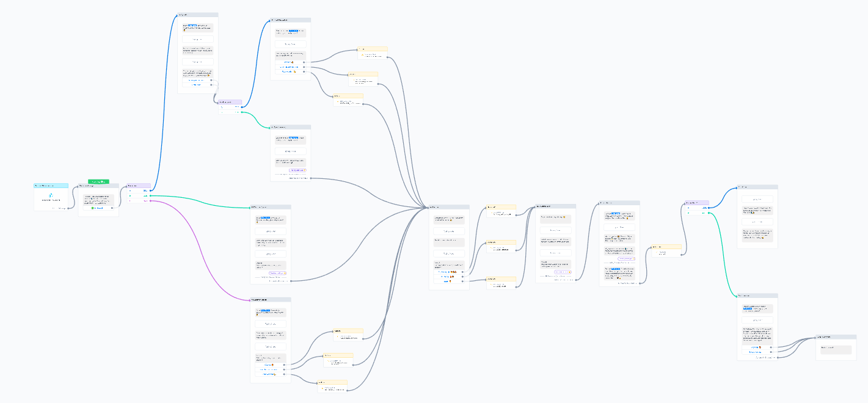This screenshot has height=403, width=868.
Task: Click the green-icon button in the second node
Action: [x=98, y=208]
